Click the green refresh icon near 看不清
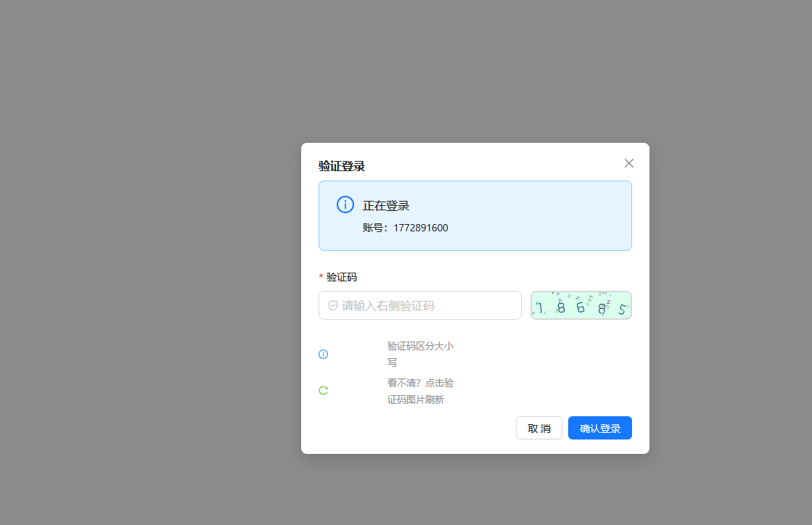 (324, 390)
